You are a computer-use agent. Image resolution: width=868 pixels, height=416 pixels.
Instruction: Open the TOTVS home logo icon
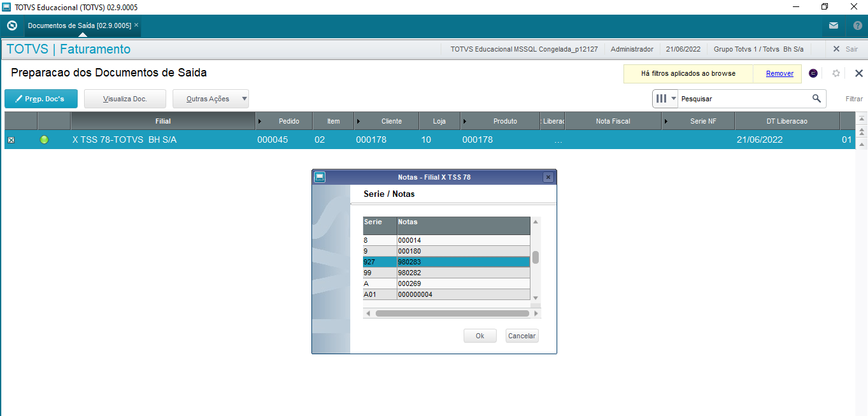coord(11,25)
